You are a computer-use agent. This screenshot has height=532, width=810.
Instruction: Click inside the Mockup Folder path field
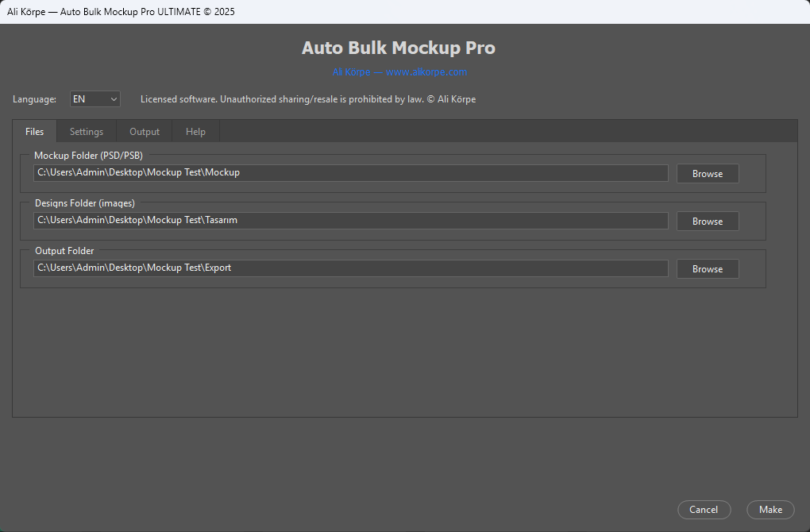349,172
